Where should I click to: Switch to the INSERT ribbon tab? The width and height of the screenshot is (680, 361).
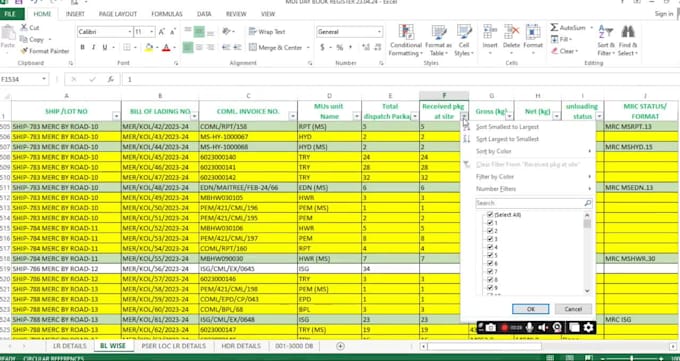click(75, 14)
